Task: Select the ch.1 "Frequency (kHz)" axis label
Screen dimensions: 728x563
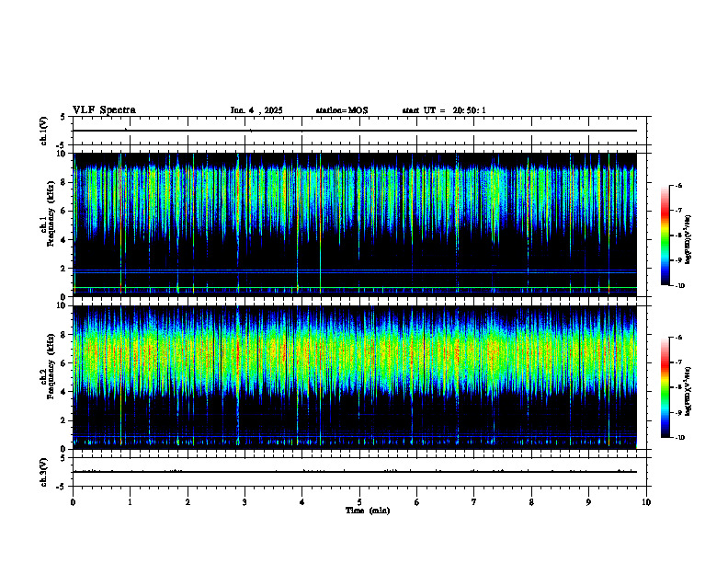Action: click(x=51, y=213)
